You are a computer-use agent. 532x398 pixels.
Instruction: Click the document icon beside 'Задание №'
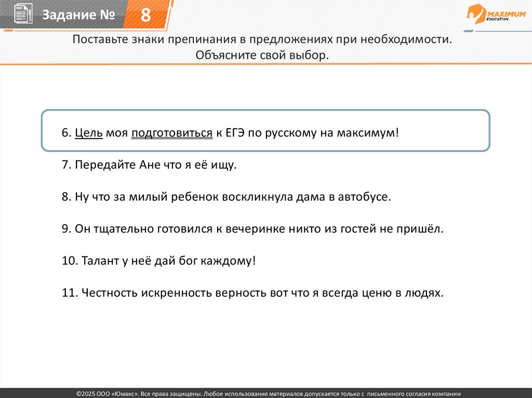point(23,13)
